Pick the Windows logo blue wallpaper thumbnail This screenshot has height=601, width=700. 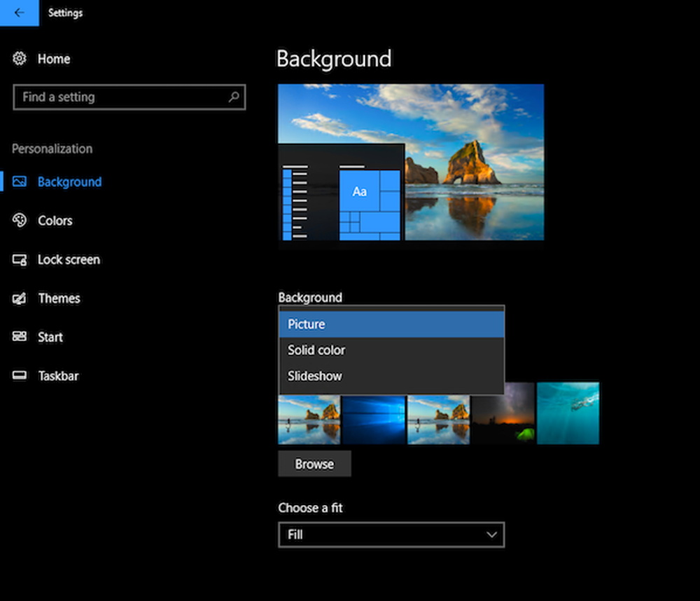click(374, 419)
